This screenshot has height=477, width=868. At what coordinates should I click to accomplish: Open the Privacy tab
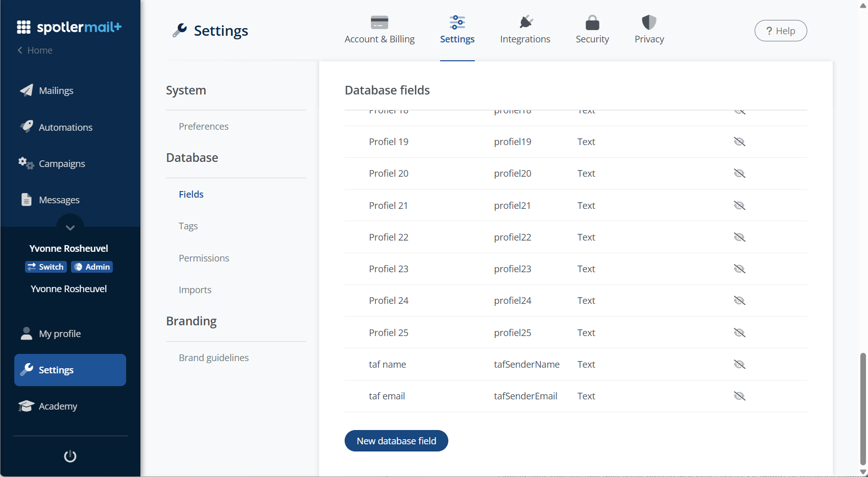click(x=649, y=31)
